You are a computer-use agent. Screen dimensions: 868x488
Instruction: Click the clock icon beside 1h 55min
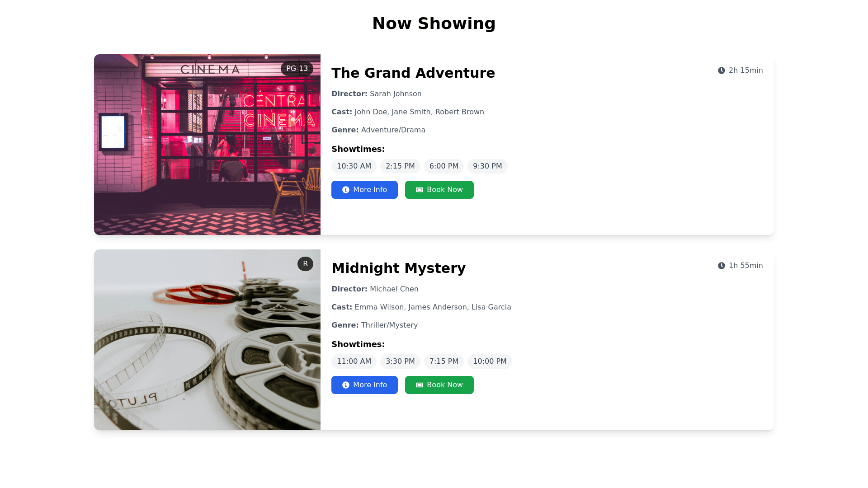pyautogui.click(x=722, y=266)
